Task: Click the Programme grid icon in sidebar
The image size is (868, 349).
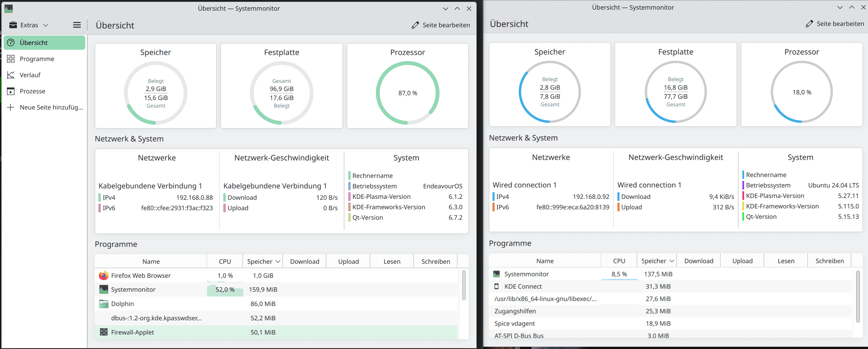Action: point(11,59)
